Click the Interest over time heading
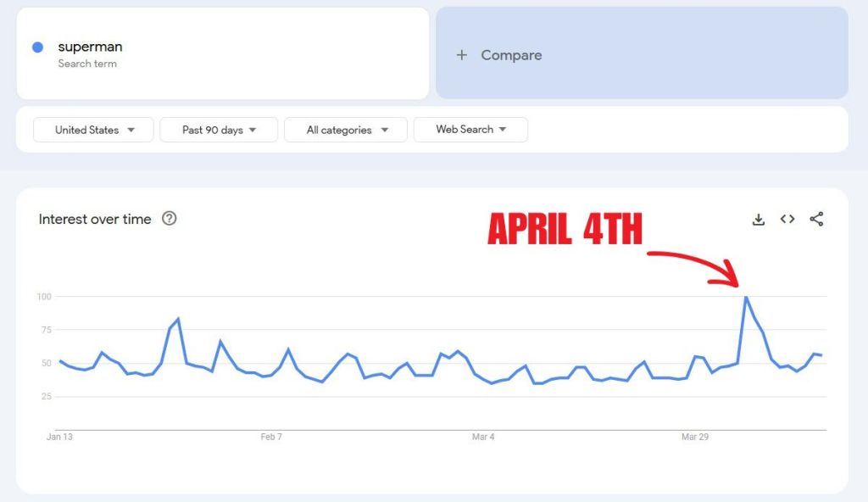 click(x=95, y=219)
